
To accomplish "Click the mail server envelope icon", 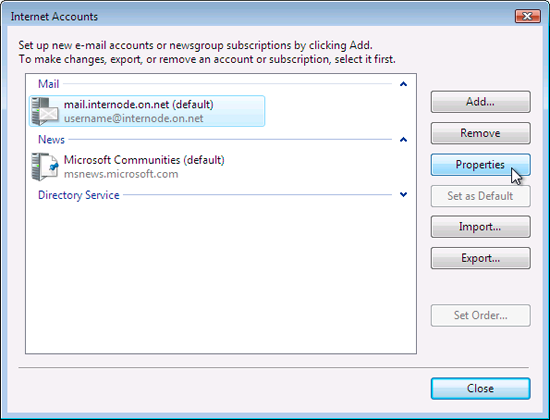I will (45, 111).
